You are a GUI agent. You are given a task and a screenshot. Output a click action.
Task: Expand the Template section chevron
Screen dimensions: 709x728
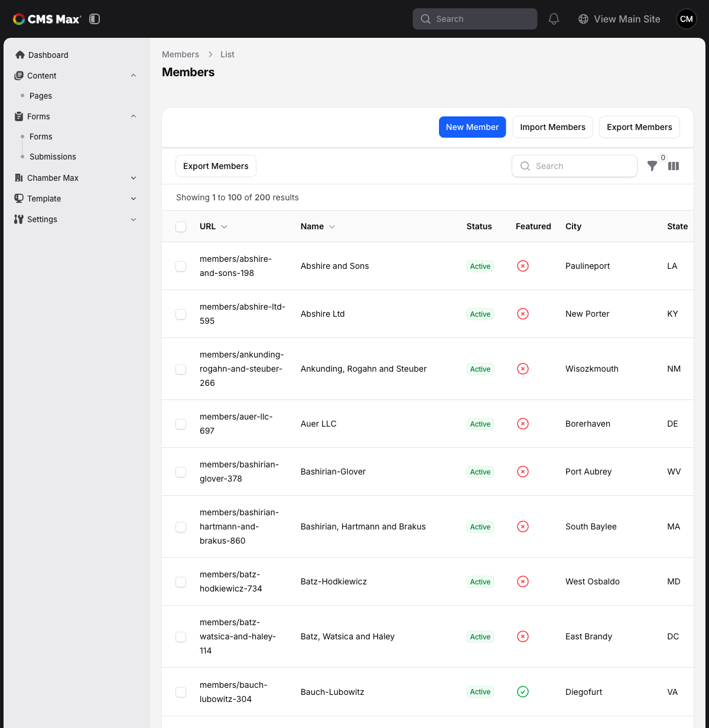click(x=134, y=199)
